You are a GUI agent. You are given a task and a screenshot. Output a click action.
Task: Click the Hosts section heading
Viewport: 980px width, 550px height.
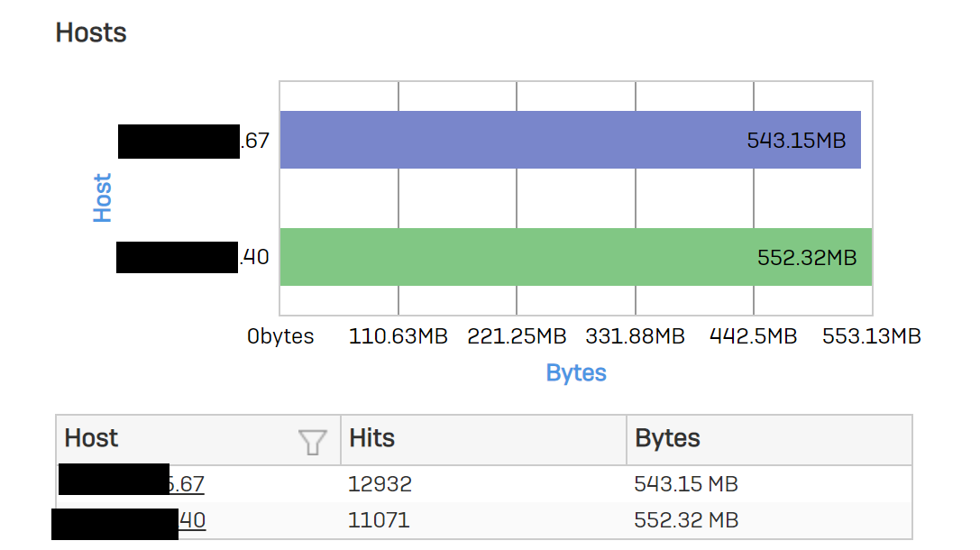click(91, 32)
